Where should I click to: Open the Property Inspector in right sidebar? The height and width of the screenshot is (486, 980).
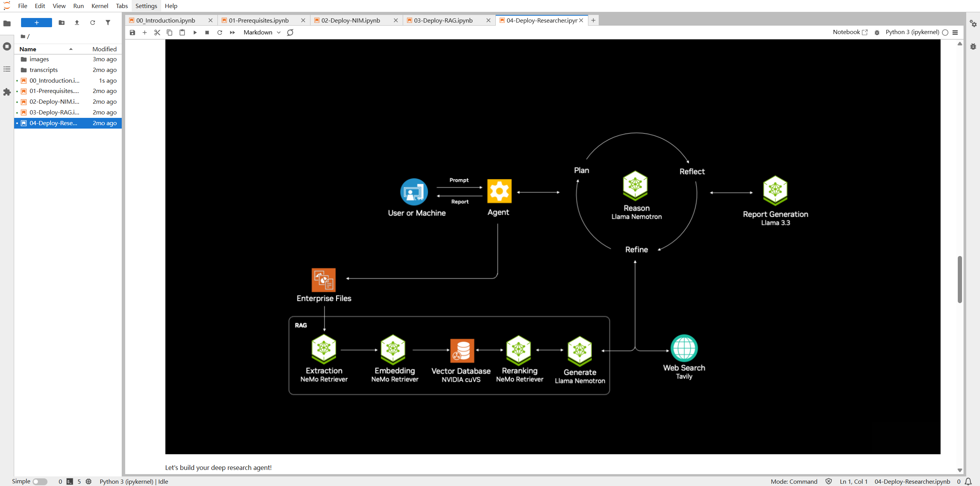(x=973, y=23)
